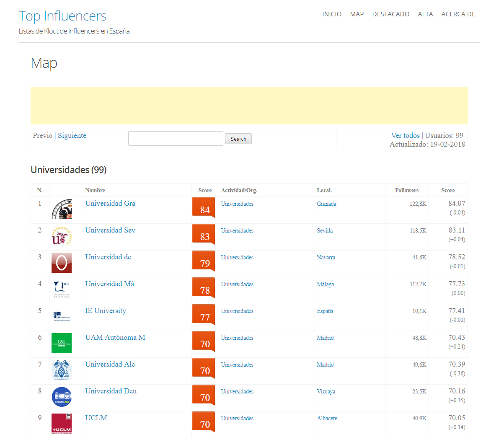Click the 70 score badge for UAM
The width and height of the screenshot is (504, 437).
point(204,342)
